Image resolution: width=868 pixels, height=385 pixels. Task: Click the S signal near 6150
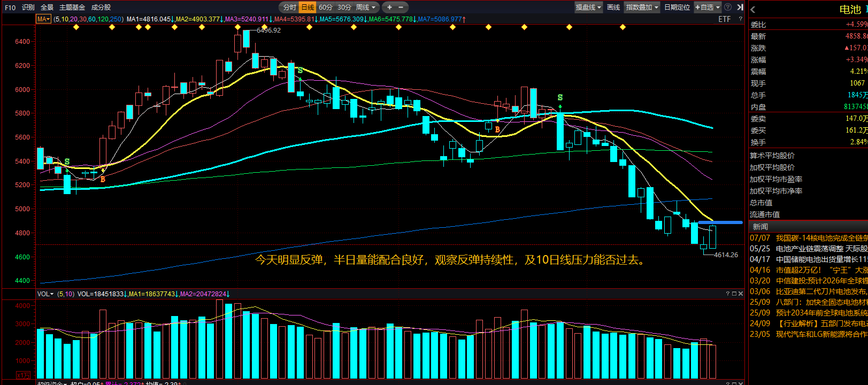click(x=301, y=71)
